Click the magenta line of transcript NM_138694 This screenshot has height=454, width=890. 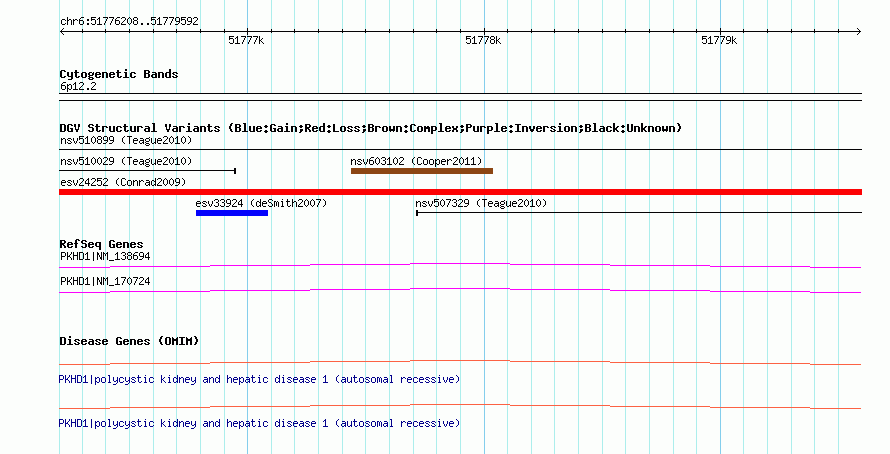point(460,265)
